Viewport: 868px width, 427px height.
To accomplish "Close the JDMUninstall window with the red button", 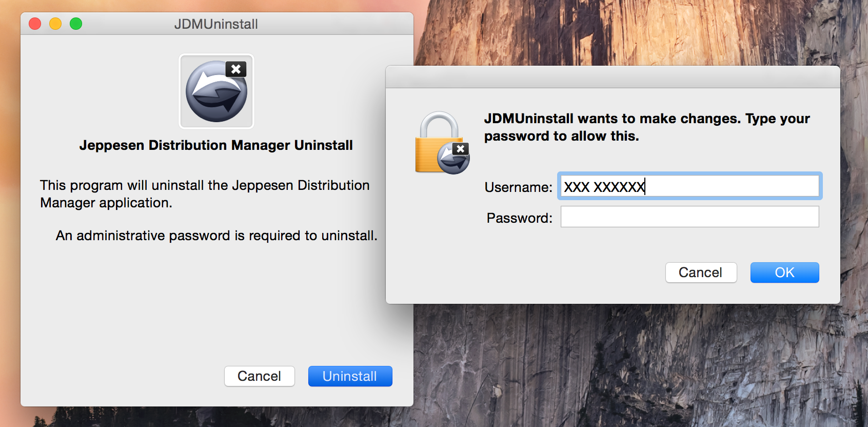I will [35, 24].
